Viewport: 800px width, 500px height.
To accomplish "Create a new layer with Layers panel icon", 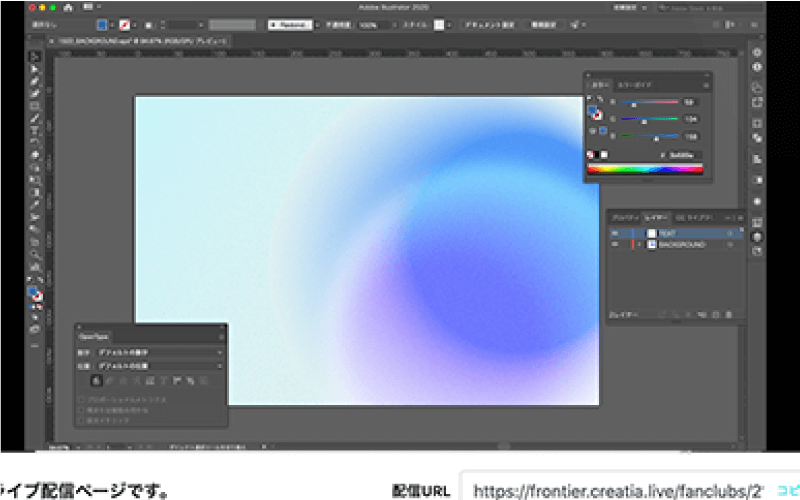I will tap(715, 315).
